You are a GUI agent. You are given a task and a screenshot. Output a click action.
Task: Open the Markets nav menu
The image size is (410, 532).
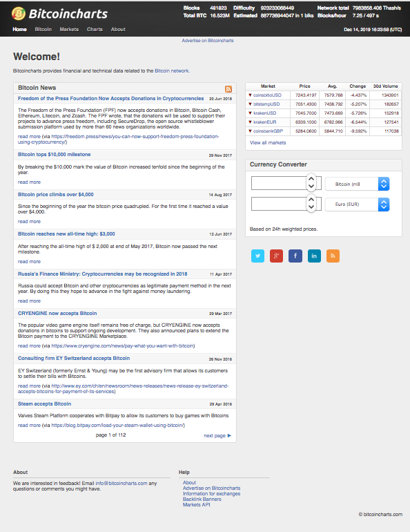tap(69, 30)
